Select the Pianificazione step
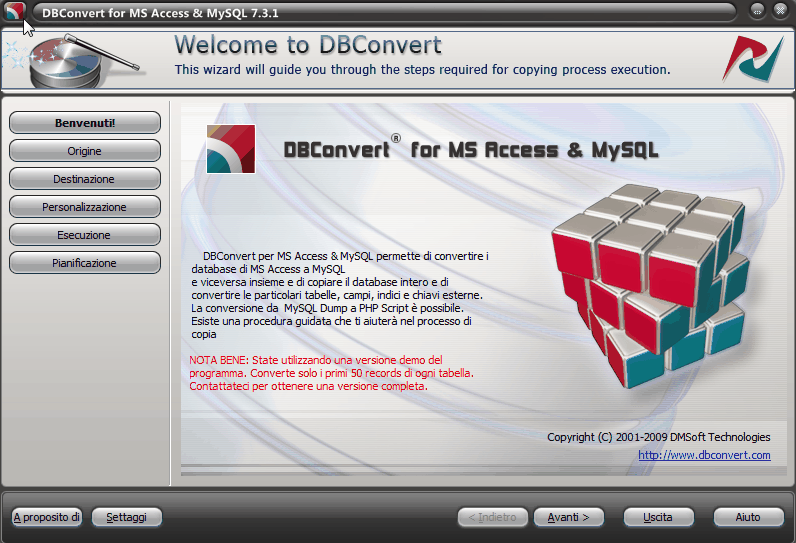This screenshot has width=796, height=543. coord(85,262)
